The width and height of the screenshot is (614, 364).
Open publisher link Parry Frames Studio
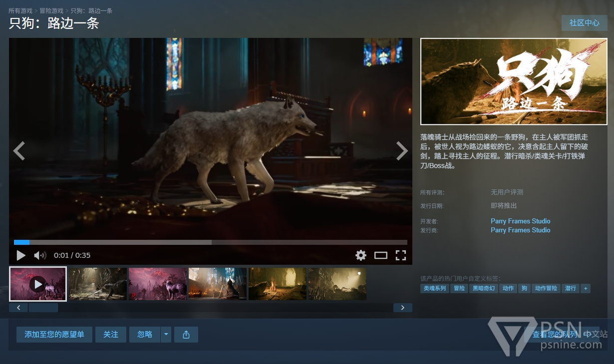point(520,230)
